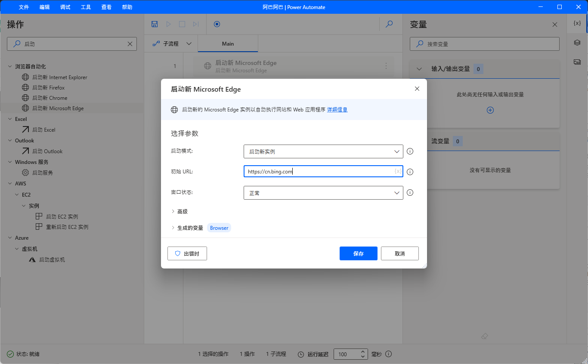Open the 子流程 dropdown
The width and height of the screenshot is (588, 364).
click(172, 43)
